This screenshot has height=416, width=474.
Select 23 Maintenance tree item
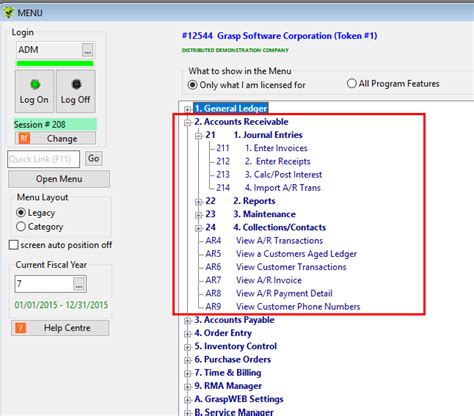251,214
